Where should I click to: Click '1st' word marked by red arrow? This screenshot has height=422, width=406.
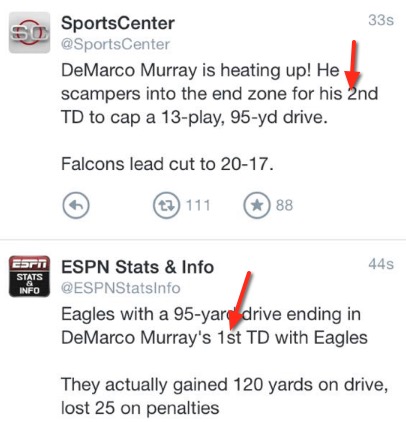(x=229, y=338)
